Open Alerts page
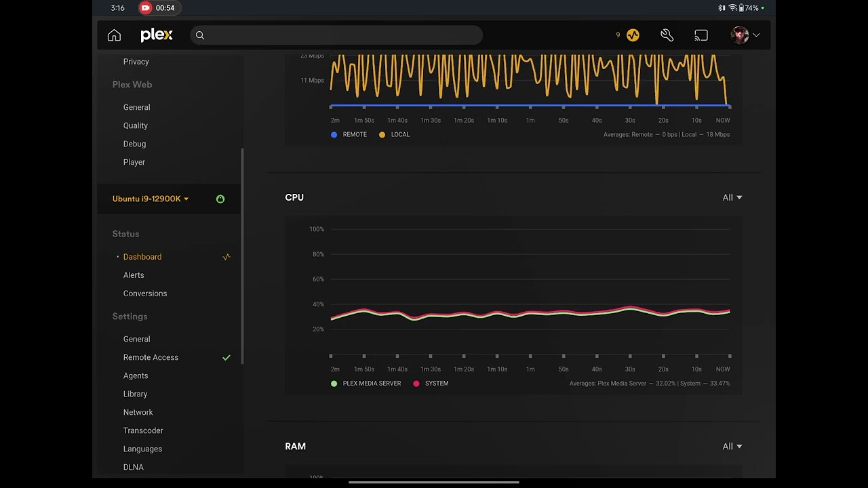868x488 pixels. (x=134, y=275)
